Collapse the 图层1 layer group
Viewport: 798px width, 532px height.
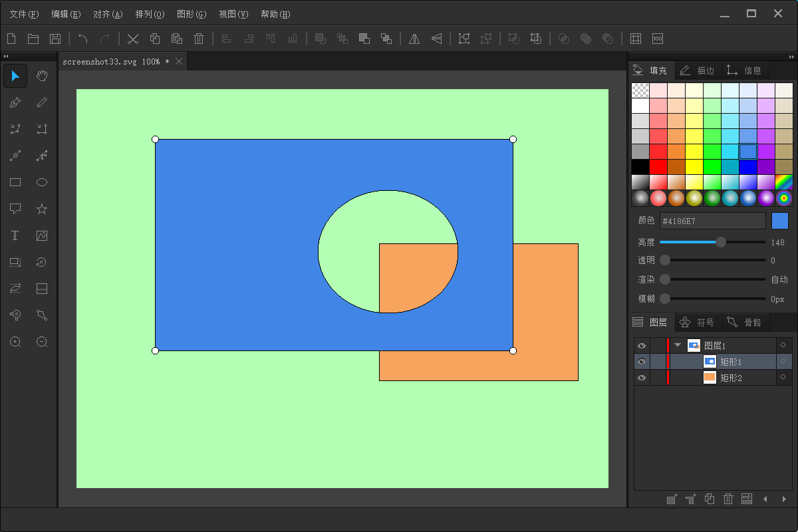(x=678, y=345)
